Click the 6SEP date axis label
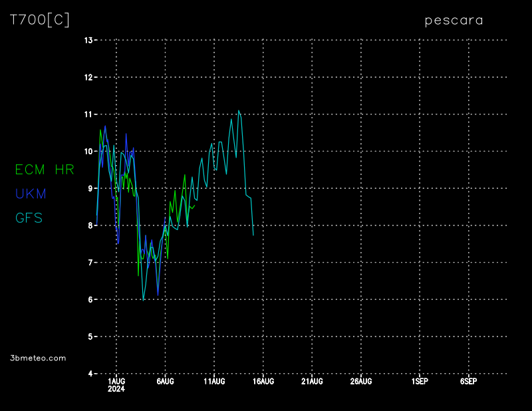Viewport: 532px width, 411px height. (468, 382)
